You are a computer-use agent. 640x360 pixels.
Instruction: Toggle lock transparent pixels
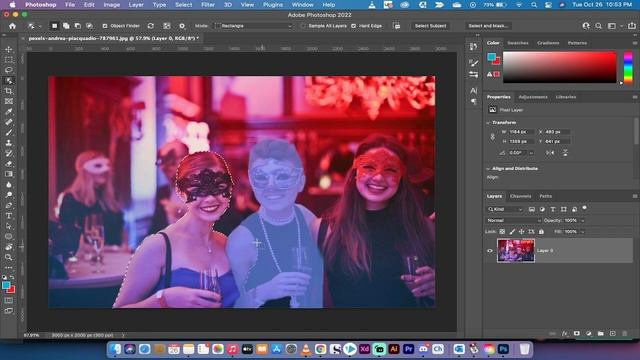(502, 231)
